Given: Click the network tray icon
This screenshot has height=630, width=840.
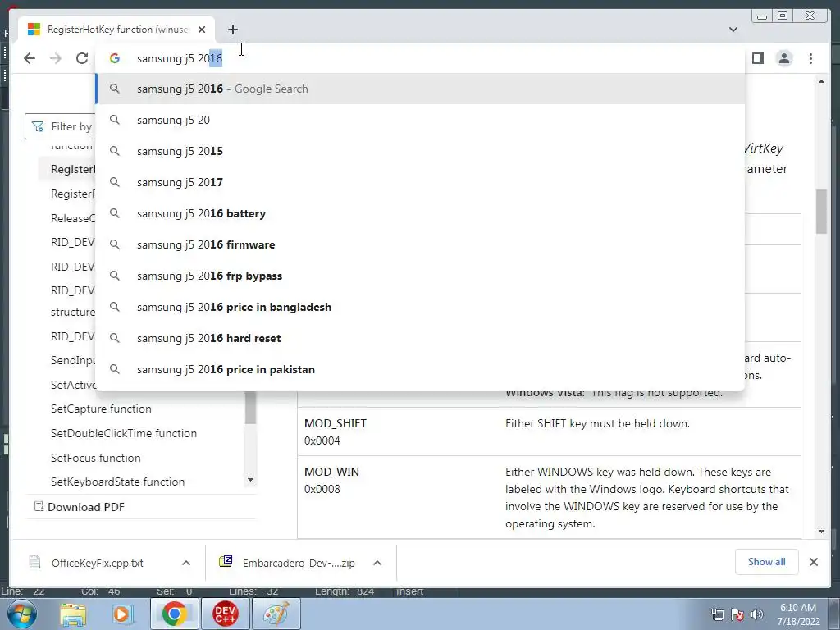Looking at the screenshot, I should (x=717, y=614).
